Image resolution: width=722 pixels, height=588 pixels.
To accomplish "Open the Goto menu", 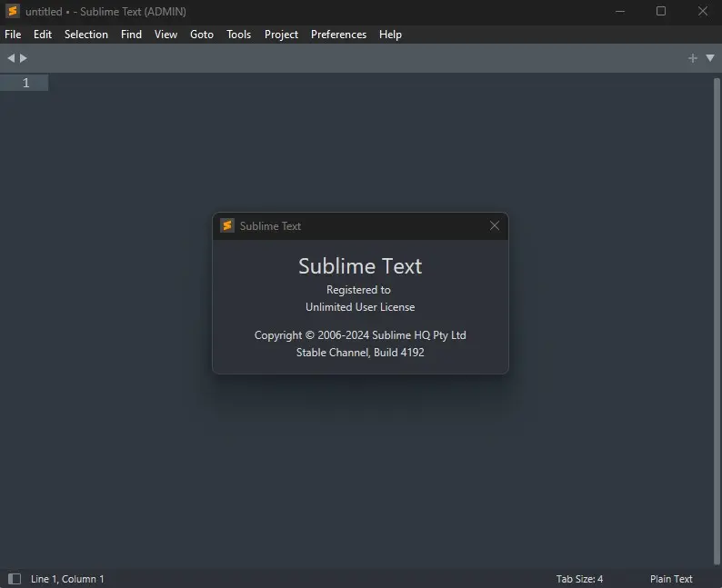I will tap(202, 35).
